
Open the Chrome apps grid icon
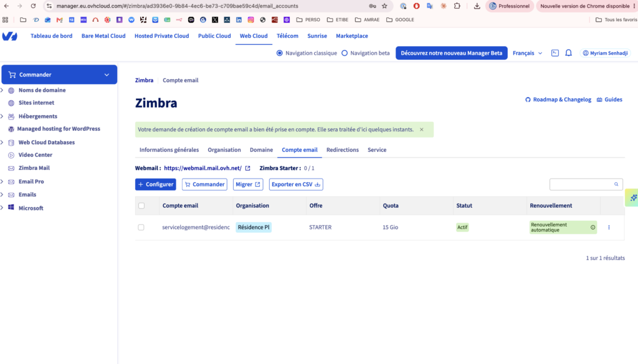[5, 19]
